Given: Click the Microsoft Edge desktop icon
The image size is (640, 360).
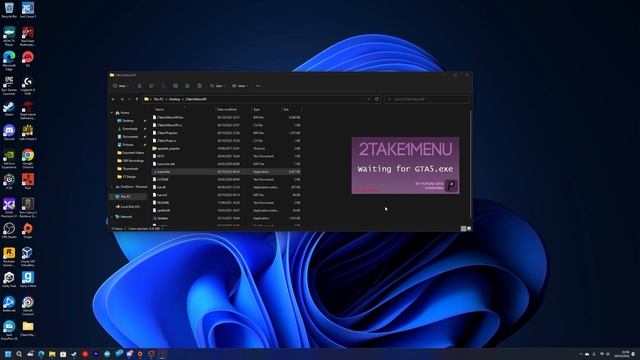Looking at the screenshot, I should coord(9,60).
